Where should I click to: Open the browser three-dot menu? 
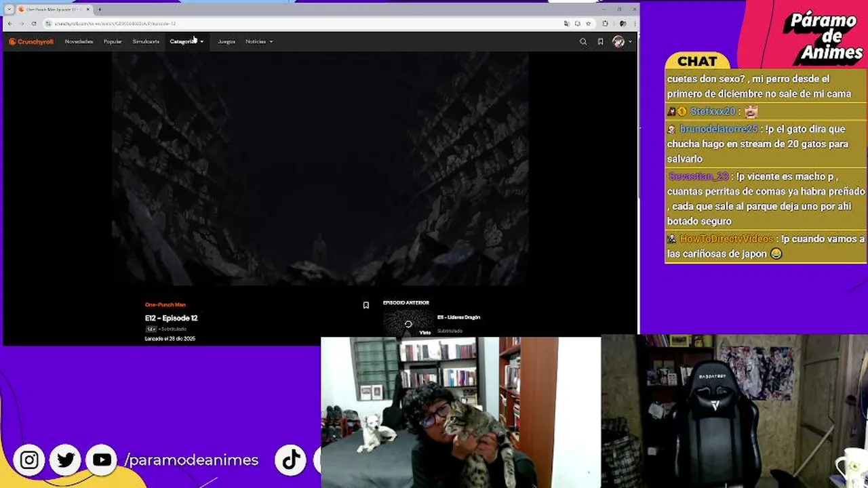(633, 23)
